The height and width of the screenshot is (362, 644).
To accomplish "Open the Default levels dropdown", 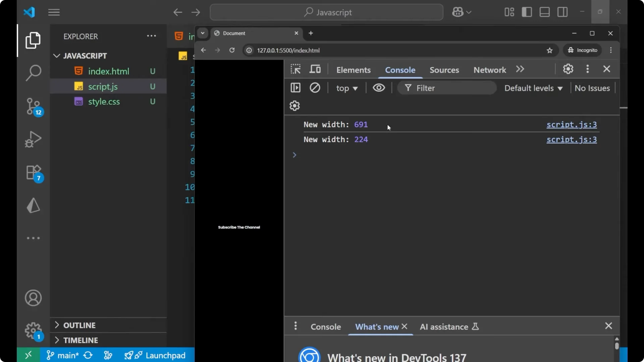I will tap(533, 88).
